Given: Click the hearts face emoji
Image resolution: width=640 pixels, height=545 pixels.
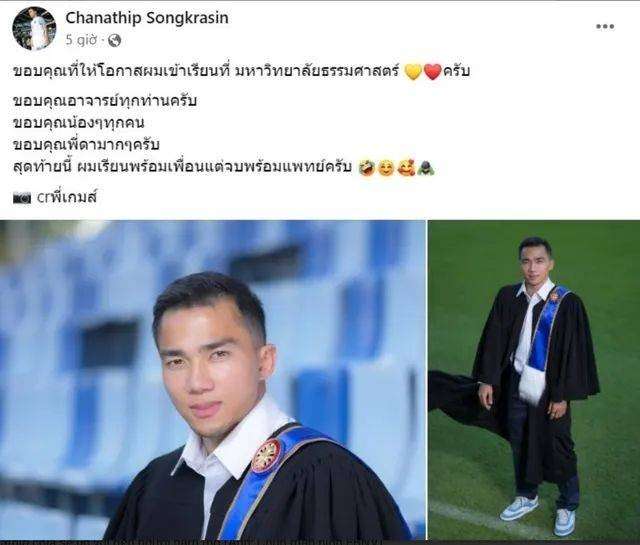Looking at the screenshot, I should tap(406, 168).
